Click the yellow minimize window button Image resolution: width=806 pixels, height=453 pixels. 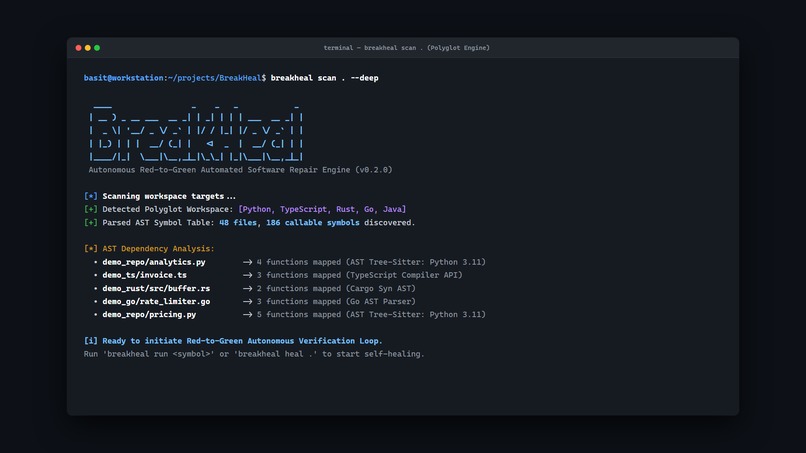pos(88,48)
